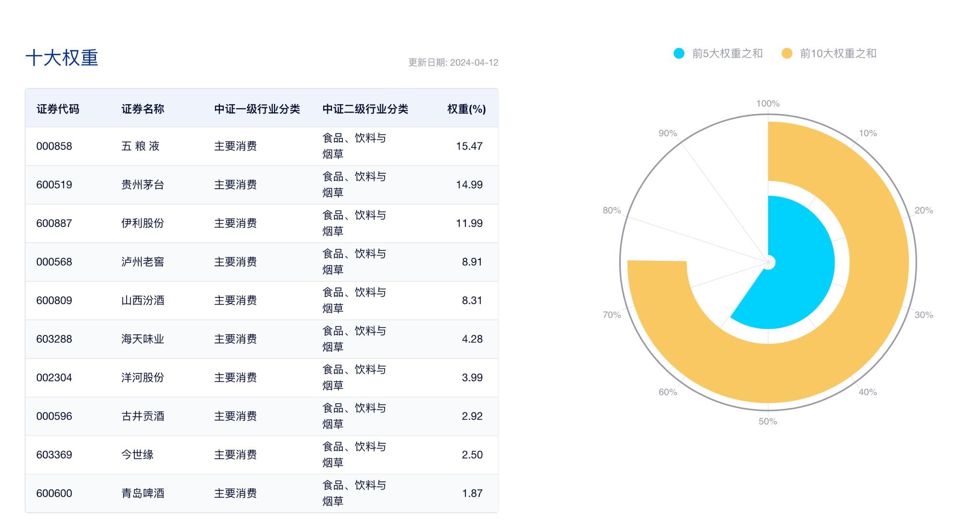Select security code 600809

click(54, 300)
